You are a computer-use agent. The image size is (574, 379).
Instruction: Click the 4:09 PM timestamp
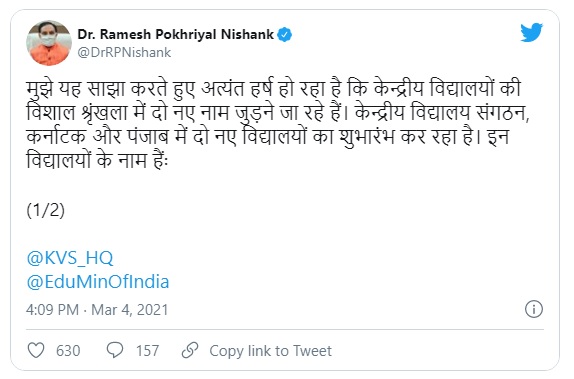click(x=52, y=310)
